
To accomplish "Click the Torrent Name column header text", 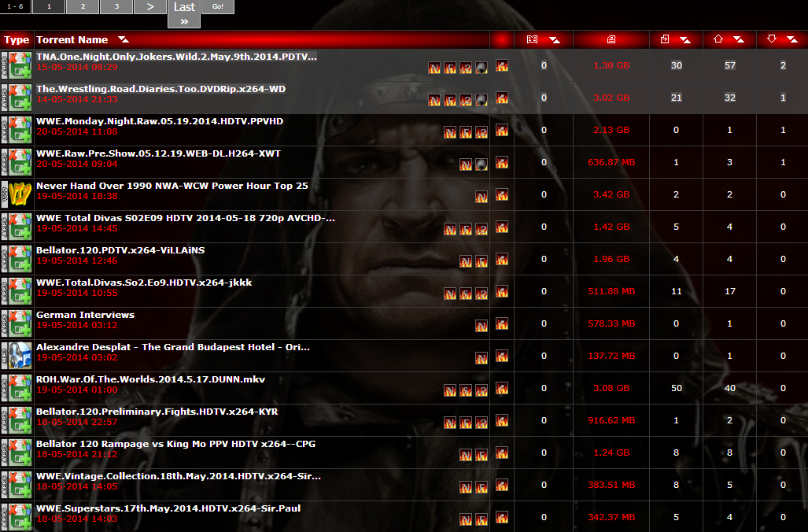I will [72, 39].
